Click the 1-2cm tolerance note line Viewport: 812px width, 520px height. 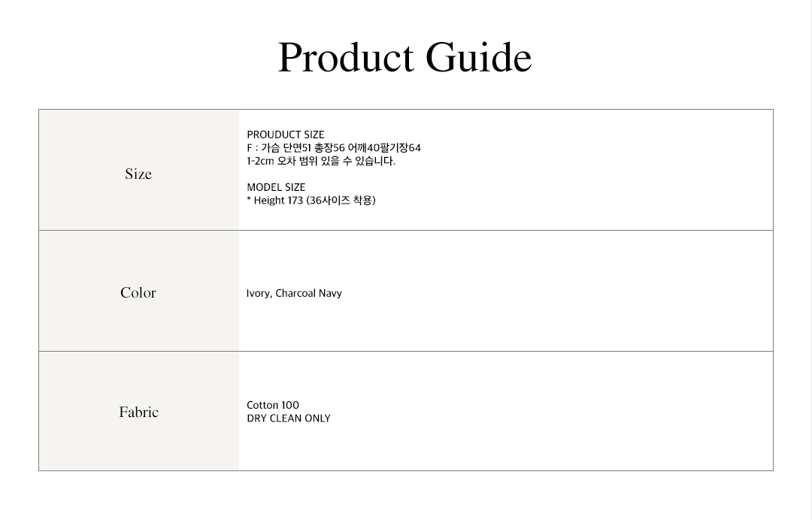(x=320, y=161)
